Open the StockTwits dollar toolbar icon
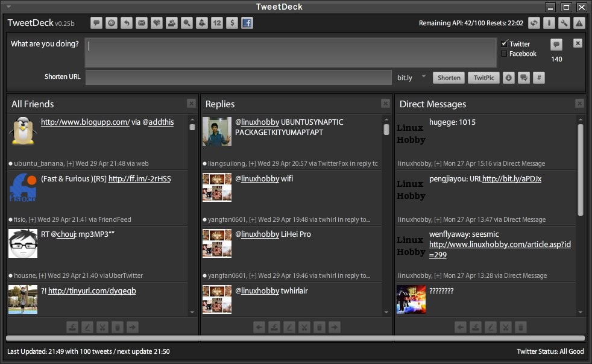The image size is (592, 364). tap(232, 23)
